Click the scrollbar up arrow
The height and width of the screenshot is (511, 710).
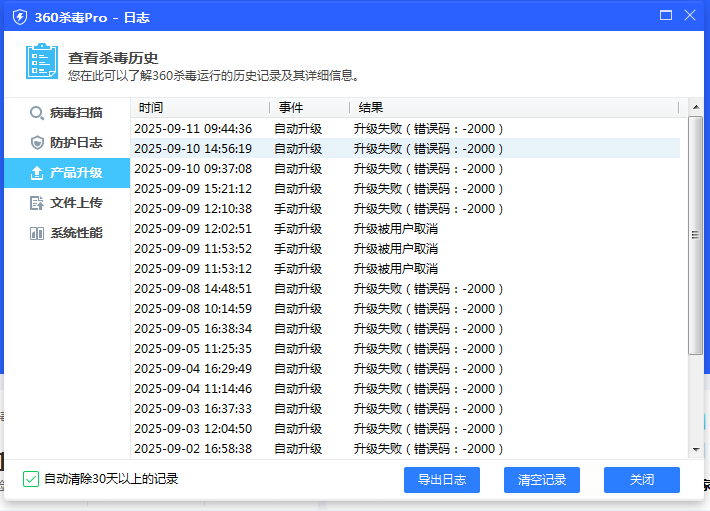tap(695, 107)
